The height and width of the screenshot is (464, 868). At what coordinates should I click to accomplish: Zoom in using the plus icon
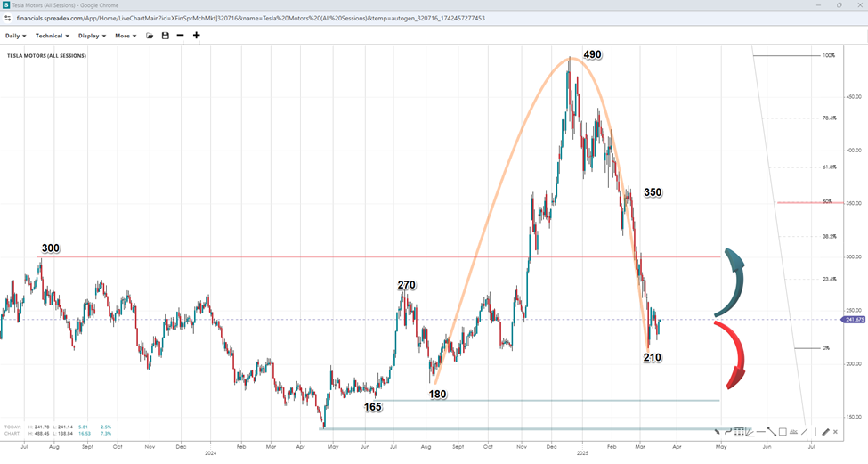pyautogui.click(x=196, y=36)
